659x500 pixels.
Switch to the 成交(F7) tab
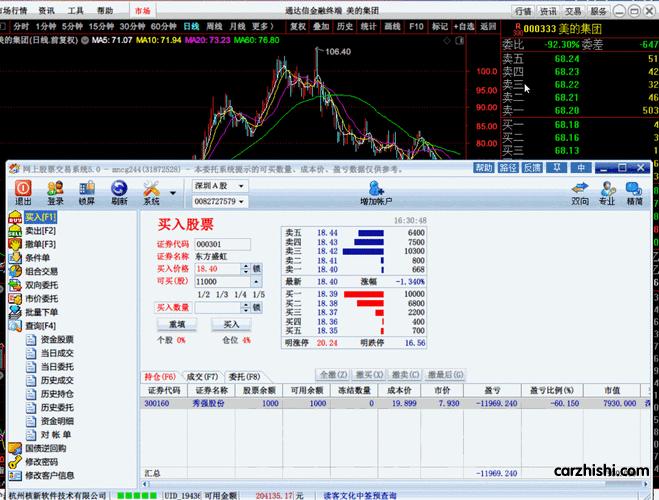click(x=202, y=376)
